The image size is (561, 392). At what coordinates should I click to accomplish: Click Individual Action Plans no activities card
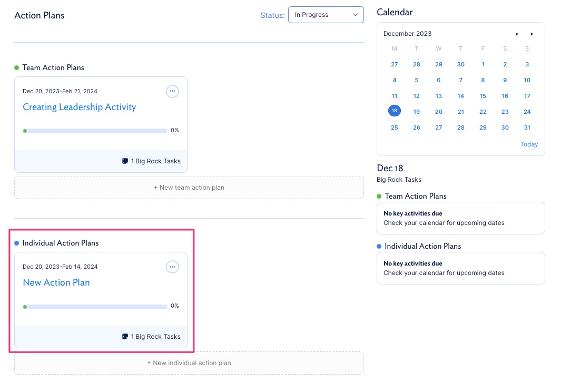click(460, 268)
